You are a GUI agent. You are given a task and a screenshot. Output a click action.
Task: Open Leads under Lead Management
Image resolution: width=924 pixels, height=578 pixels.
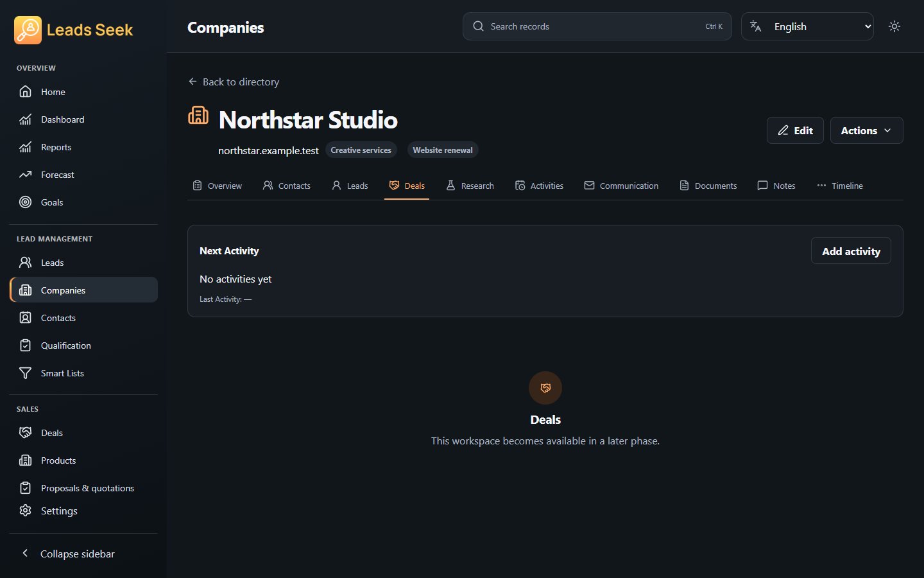[x=83, y=263]
